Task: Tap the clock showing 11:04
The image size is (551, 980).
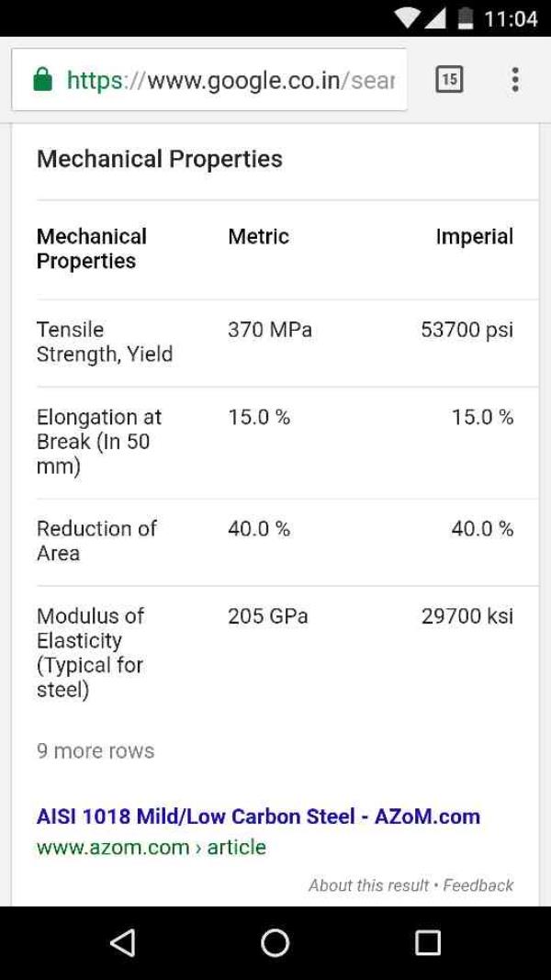Action: 510,18
